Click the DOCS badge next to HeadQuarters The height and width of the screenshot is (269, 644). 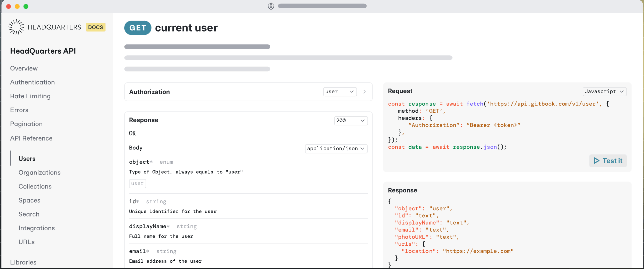[x=95, y=27]
